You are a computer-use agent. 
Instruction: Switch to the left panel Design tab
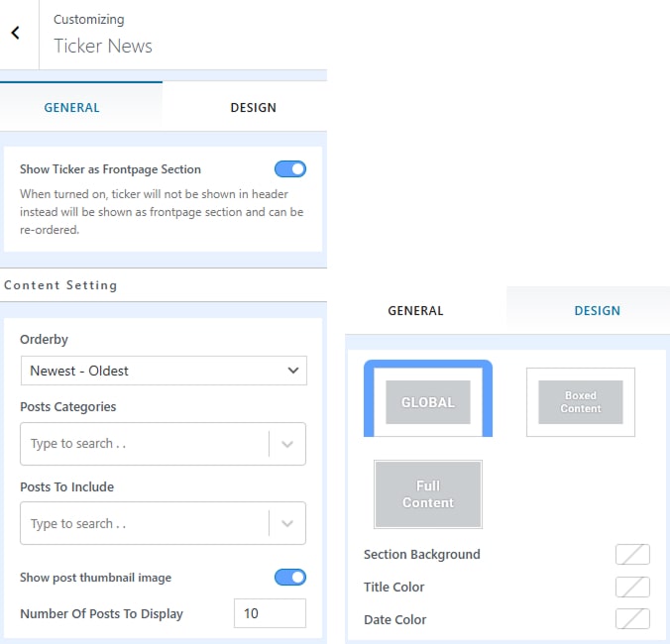253,108
